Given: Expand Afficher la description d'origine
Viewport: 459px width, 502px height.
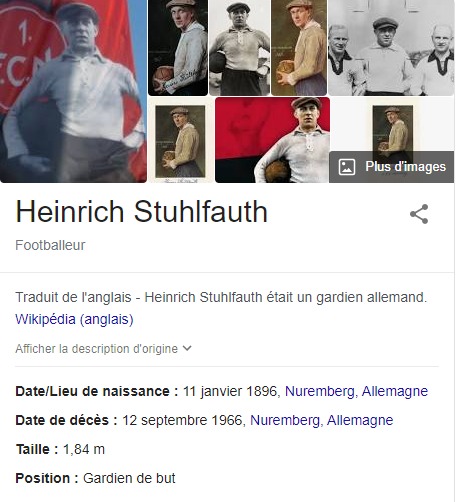Looking at the screenshot, I should pos(103,349).
